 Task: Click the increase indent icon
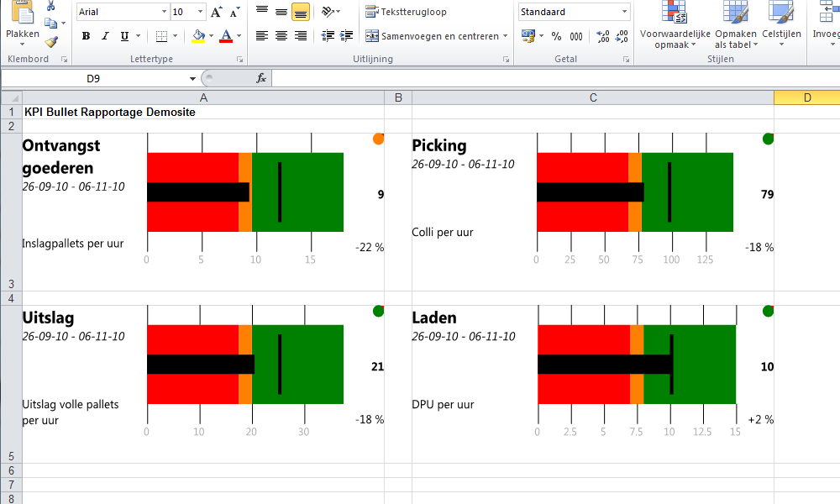(x=346, y=36)
